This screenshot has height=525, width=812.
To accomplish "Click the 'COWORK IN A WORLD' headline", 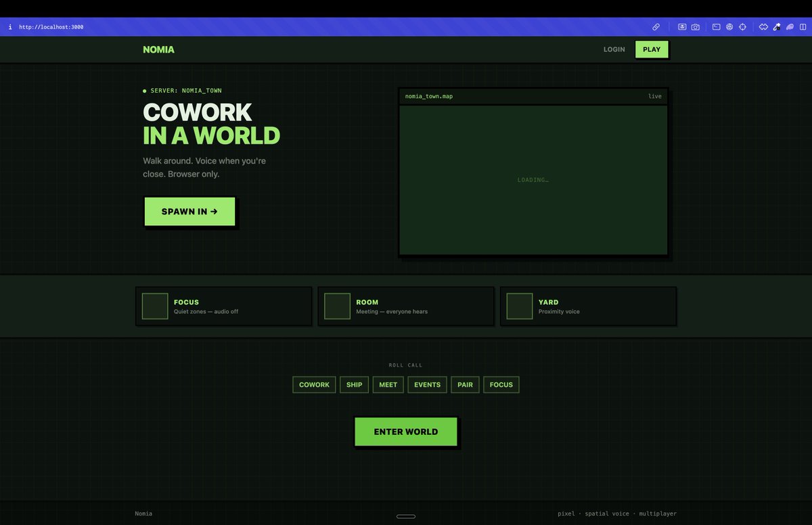I will pos(211,124).
